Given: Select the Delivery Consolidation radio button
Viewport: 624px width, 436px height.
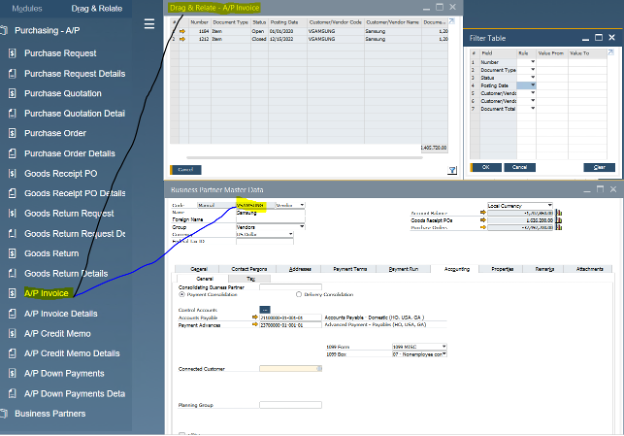Looking at the screenshot, I should 299,294.
